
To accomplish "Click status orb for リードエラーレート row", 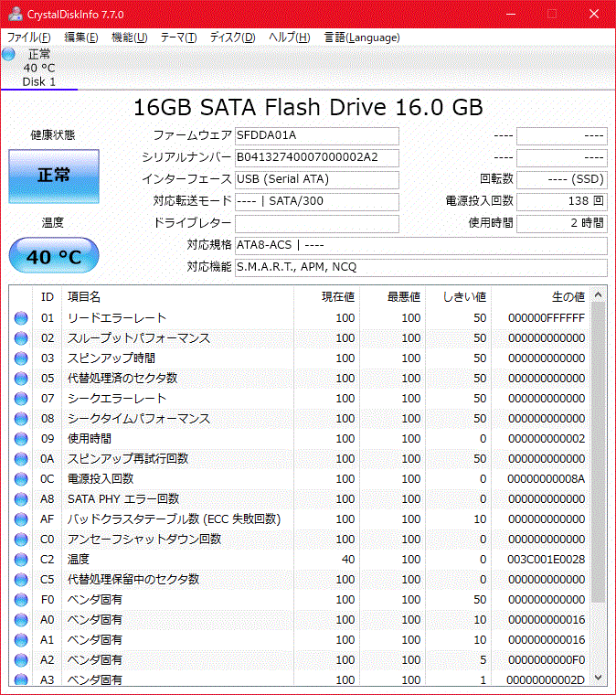I will [x=21, y=318].
